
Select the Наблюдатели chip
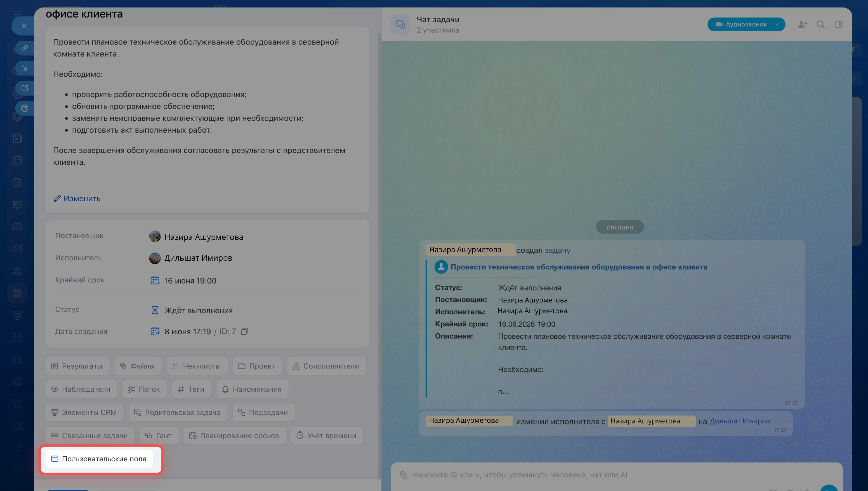click(x=81, y=389)
